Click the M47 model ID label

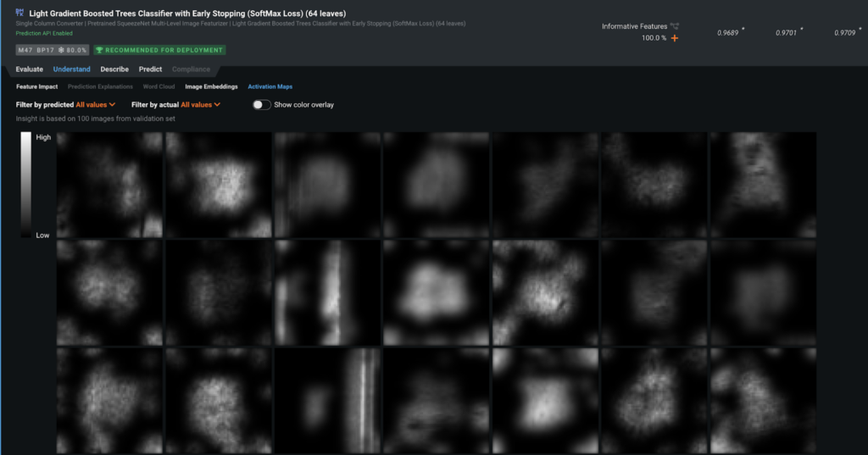25,50
